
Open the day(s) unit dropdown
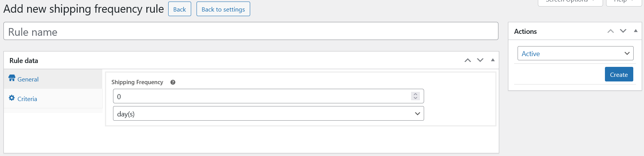[x=268, y=114]
